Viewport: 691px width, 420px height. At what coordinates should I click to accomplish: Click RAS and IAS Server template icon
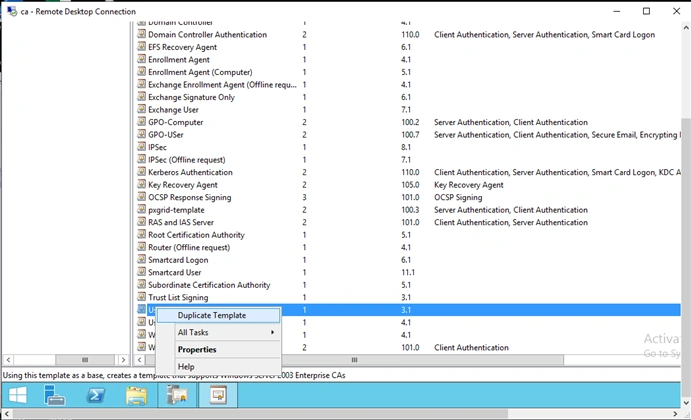click(x=141, y=222)
